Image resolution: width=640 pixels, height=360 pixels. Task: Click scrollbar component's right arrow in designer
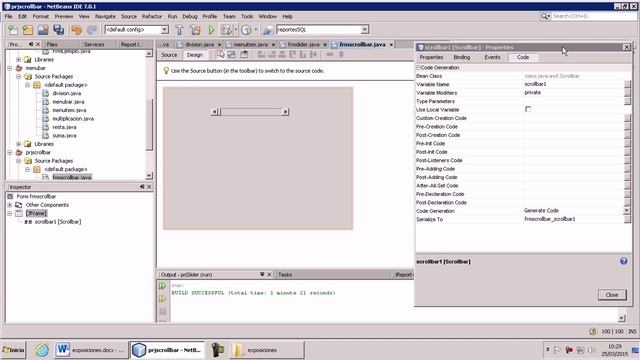pyautogui.click(x=285, y=112)
